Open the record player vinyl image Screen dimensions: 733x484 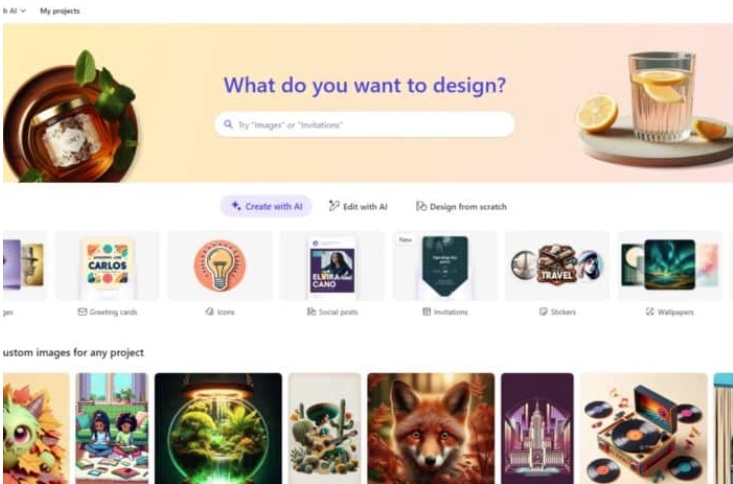644,428
